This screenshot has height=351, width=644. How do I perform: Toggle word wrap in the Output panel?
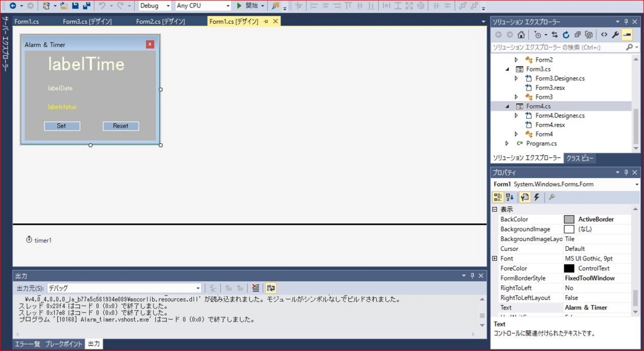[271, 288]
